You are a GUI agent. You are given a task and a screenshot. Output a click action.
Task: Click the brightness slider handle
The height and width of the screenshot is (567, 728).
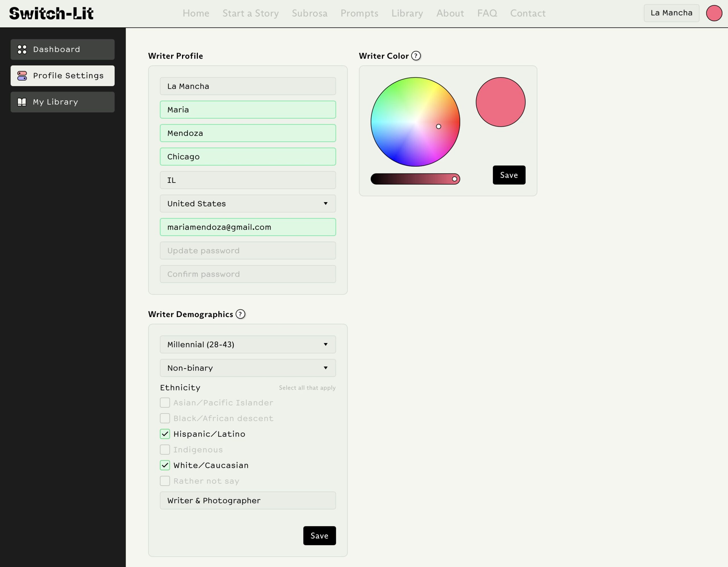(454, 179)
